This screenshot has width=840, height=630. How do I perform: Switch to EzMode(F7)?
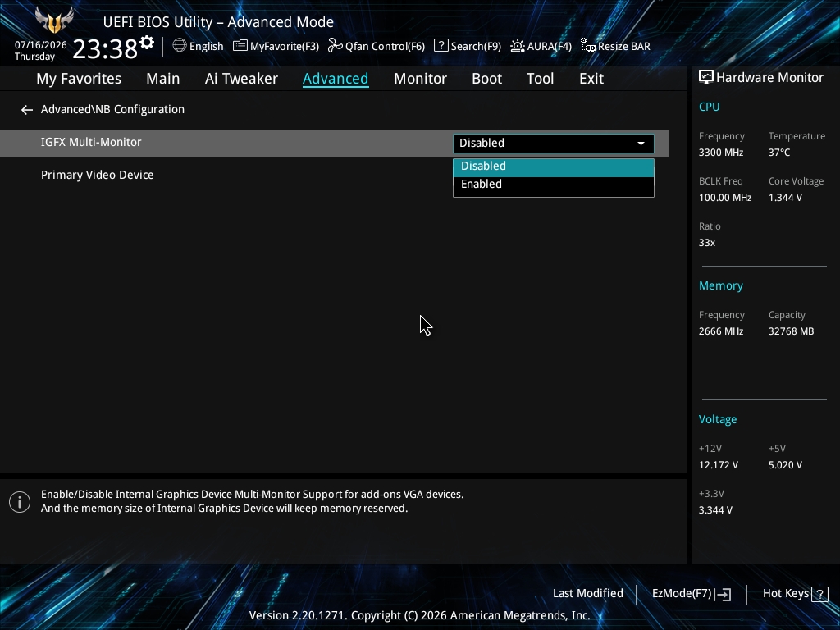pos(691,594)
